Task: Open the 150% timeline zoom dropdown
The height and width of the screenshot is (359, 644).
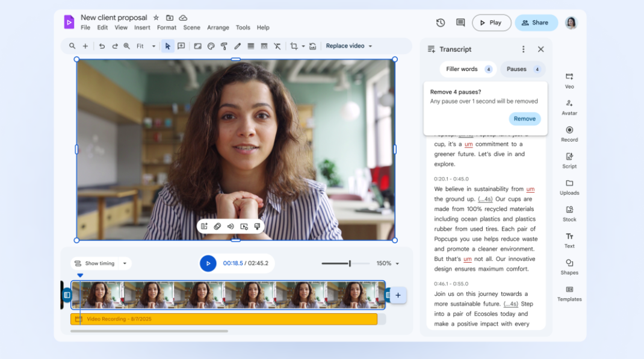Action: pyautogui.click(x=388, y=263)
